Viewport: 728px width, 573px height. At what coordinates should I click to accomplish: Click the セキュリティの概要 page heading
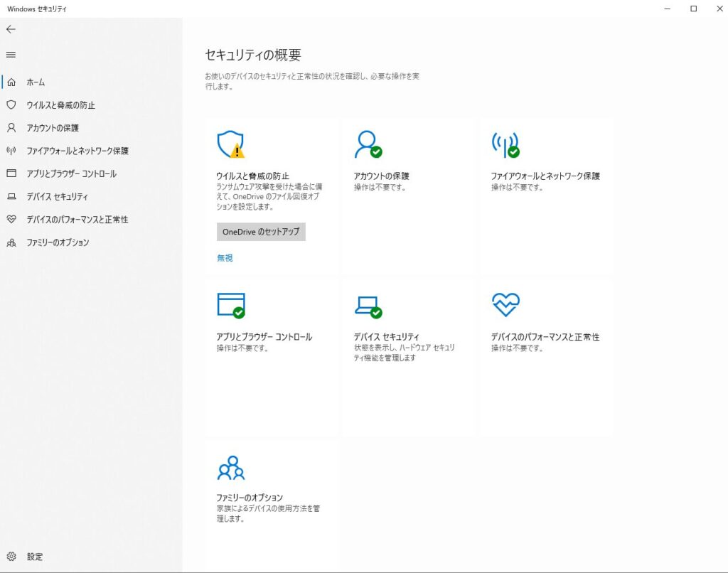click(253, 55)
